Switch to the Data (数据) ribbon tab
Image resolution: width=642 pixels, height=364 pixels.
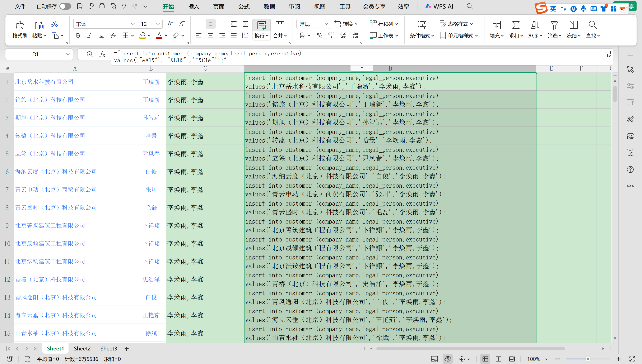click(x=269, y=6)
